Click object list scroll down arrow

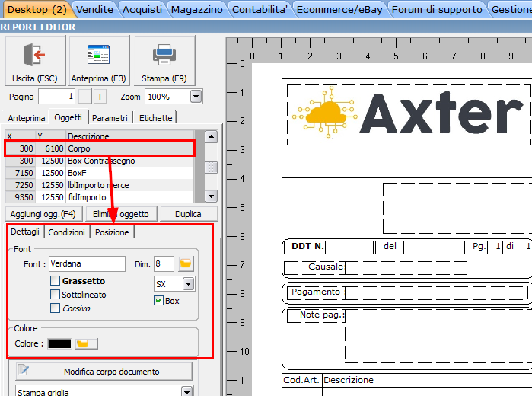211,196
